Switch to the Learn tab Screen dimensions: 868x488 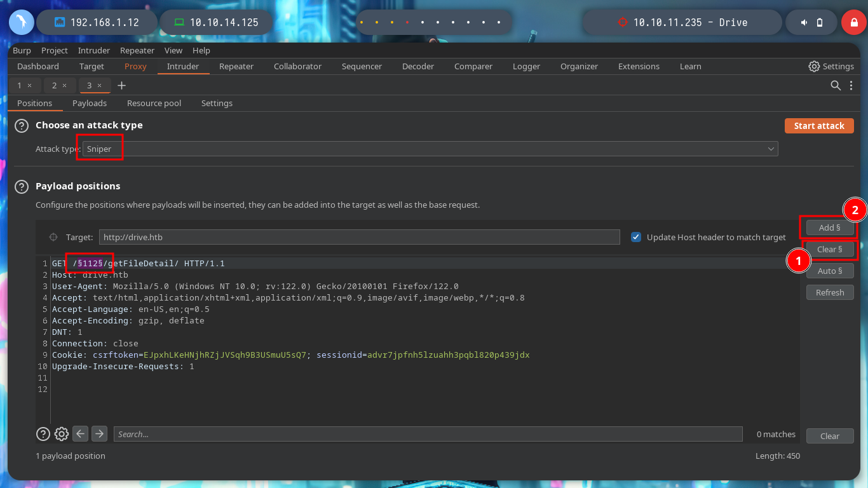click(691, 66)
